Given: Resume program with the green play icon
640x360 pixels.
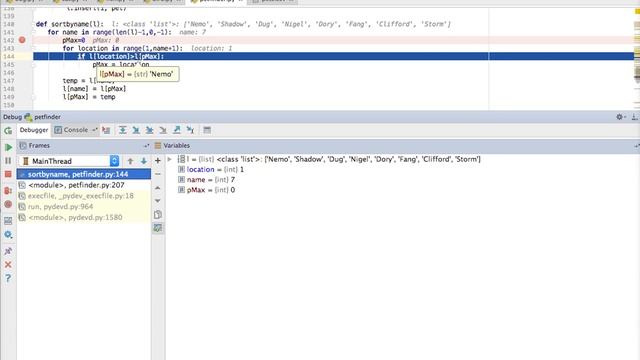Looking at the screenshot, I should 8,147.
